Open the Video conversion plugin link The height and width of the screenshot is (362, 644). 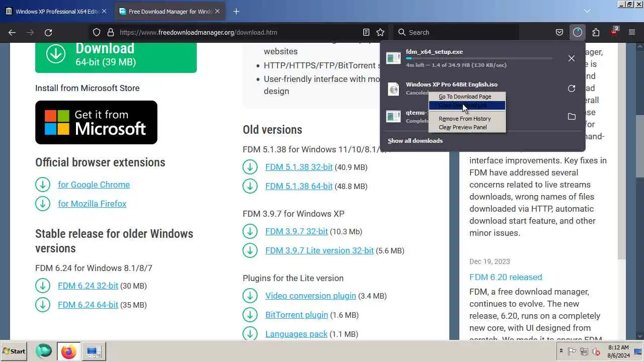(x=310, y=296)
